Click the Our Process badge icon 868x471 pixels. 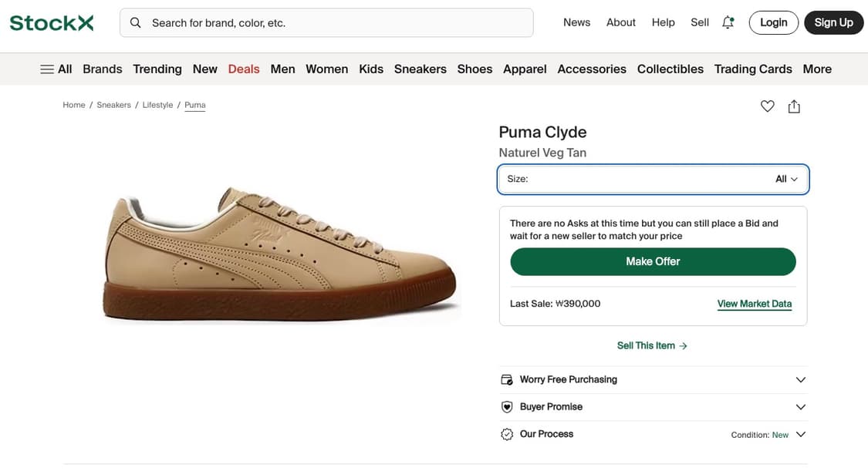pos(507,434)
